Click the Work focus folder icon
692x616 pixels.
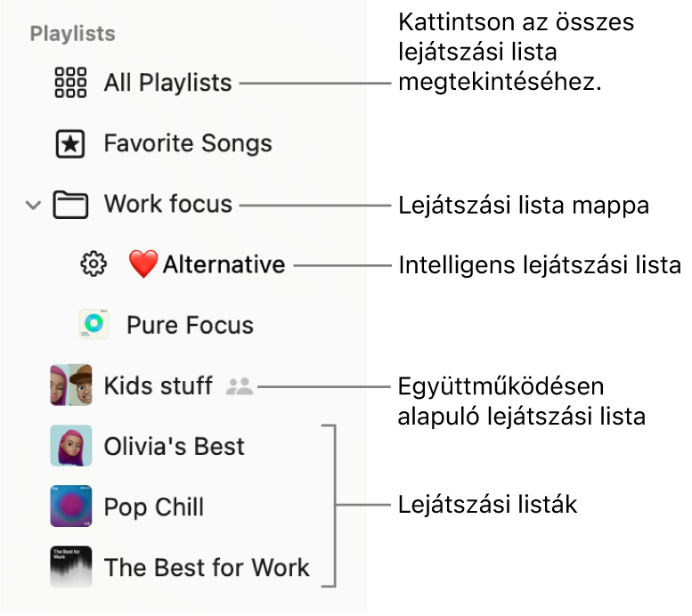(x=70, y=206)
